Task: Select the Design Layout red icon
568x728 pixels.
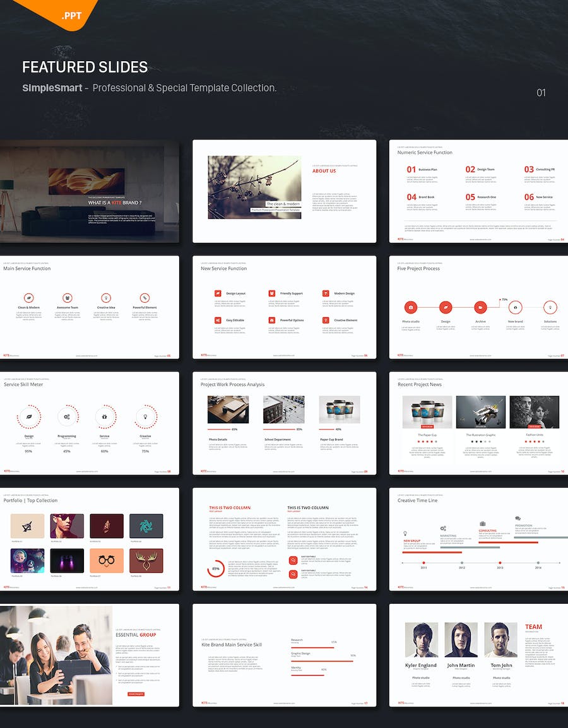Action: pyautogui.click(x=218, y=293)
